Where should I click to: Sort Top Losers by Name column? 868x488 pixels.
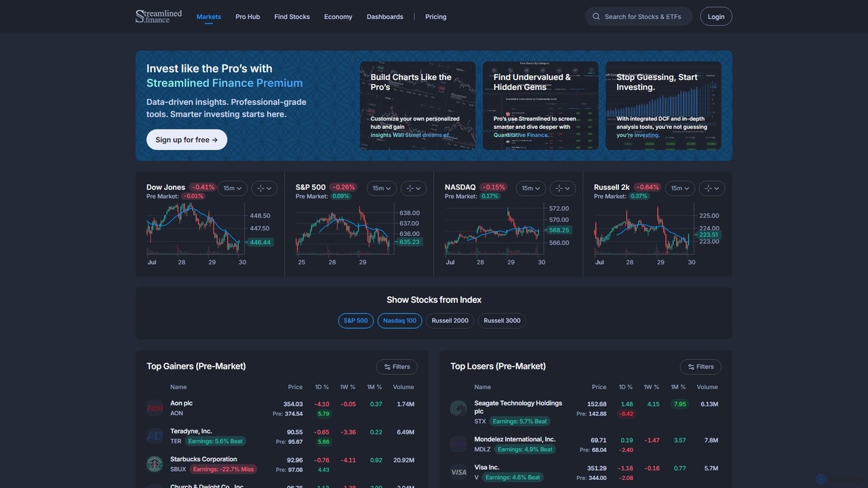482,387
